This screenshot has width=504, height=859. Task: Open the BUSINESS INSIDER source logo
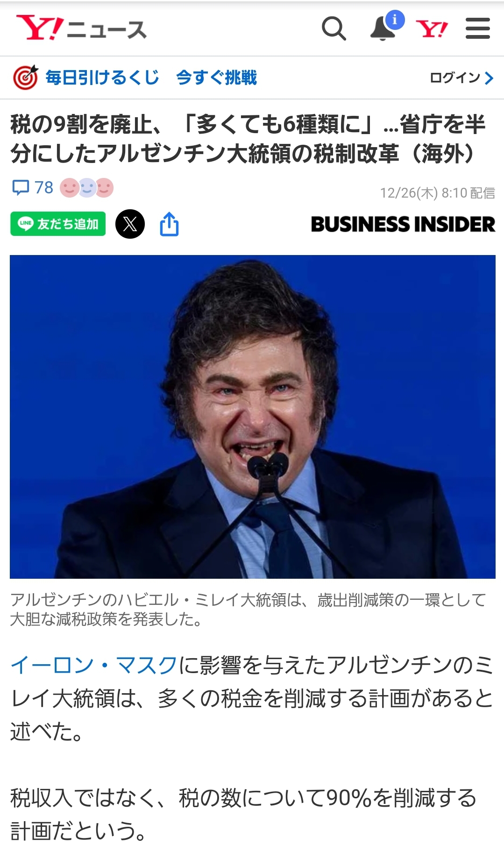(x=403, y=224)
